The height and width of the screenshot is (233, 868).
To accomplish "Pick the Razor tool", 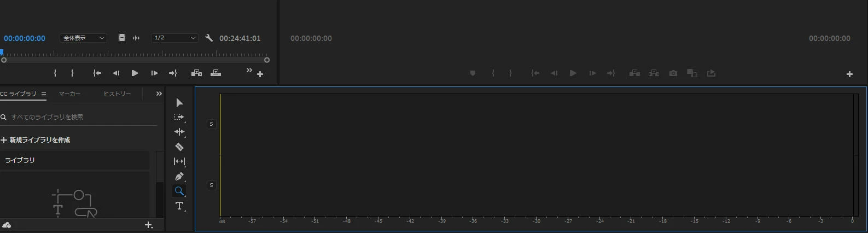I will pos(179,147).
